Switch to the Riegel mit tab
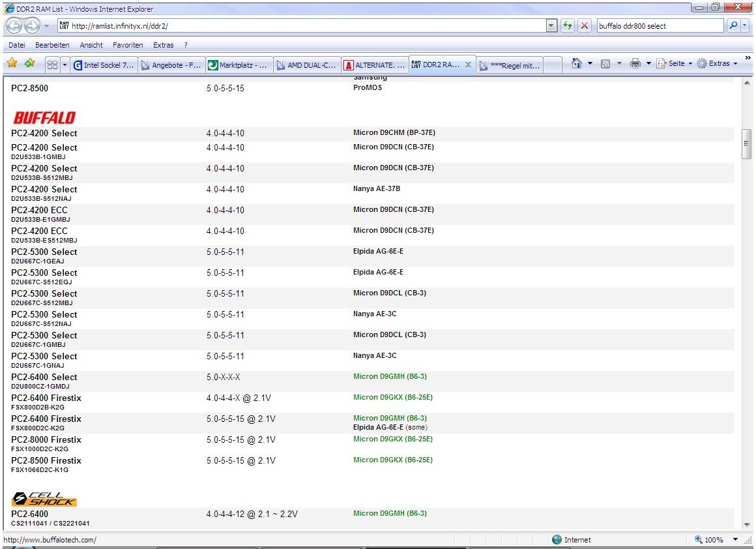 (x=510, y=65)
